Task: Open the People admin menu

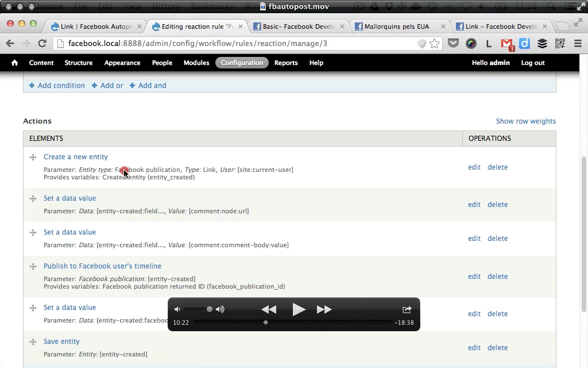Action: (x=162, y=63)
